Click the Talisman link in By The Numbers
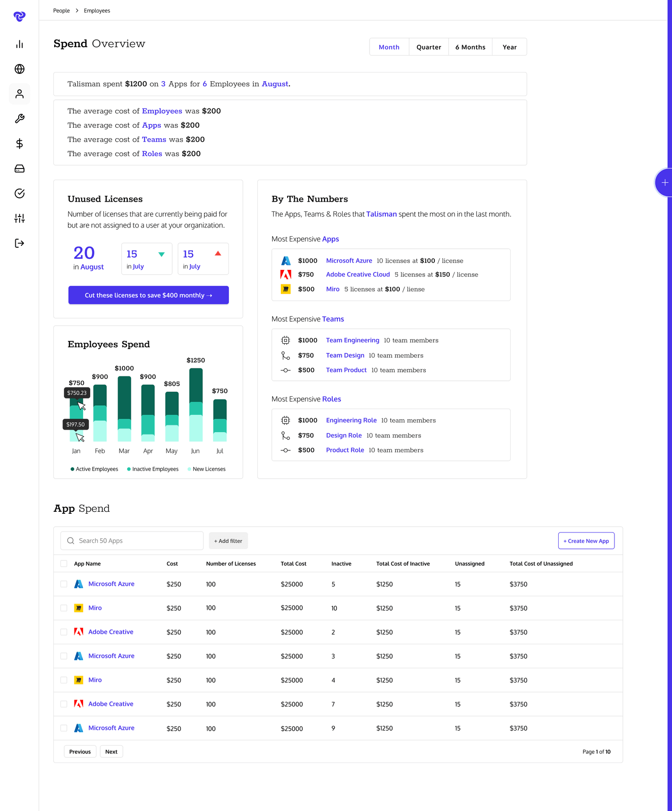The image size is (672, 811). point(382,214)
